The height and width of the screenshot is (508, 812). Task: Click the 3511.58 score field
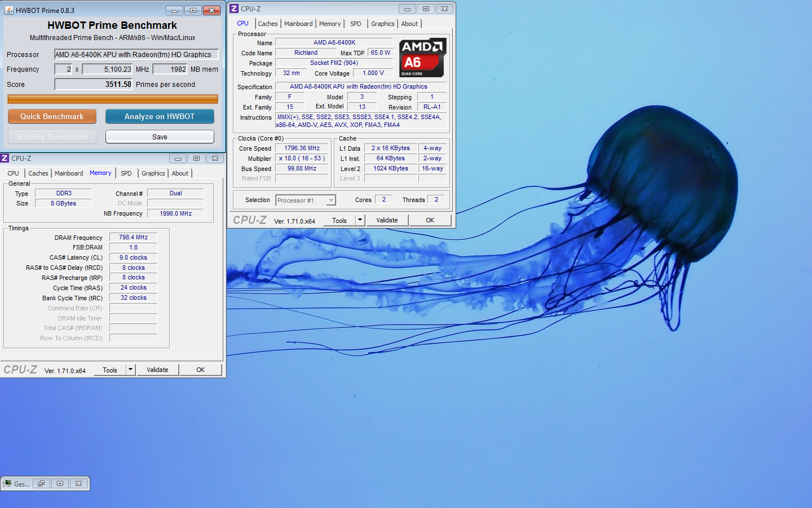(x=94, y=84)
